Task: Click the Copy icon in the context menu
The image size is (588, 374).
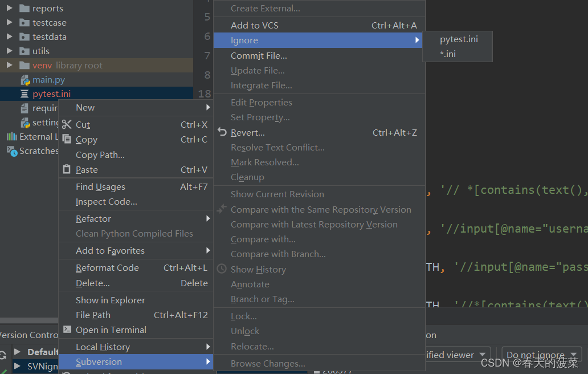Action: 67,139
